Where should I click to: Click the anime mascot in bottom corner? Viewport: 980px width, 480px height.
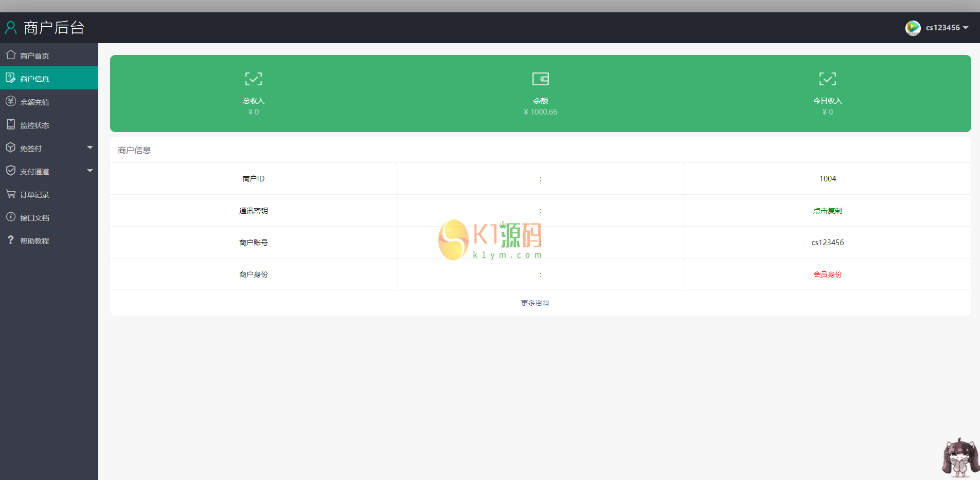pos(959,456)
